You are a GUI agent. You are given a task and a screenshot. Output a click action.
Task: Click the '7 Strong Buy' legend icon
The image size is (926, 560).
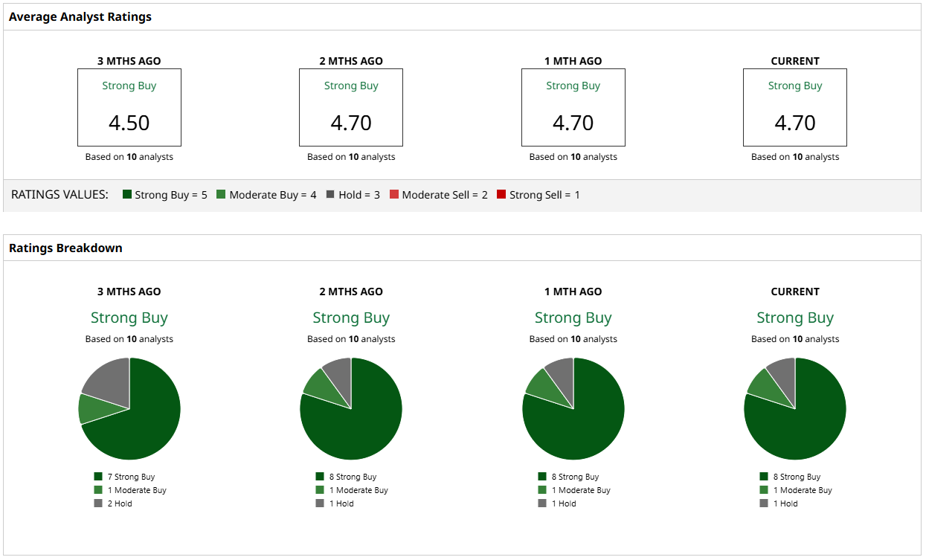[98, 477]
